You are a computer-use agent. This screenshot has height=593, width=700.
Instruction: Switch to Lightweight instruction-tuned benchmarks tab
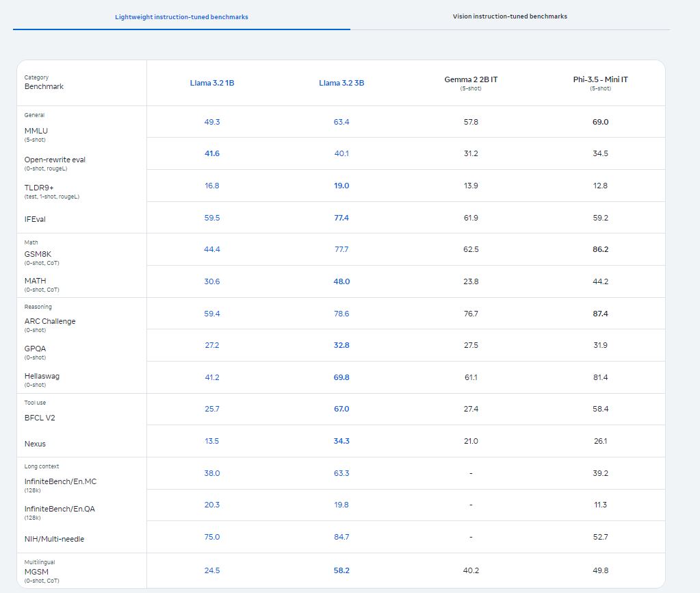(181, 17)
